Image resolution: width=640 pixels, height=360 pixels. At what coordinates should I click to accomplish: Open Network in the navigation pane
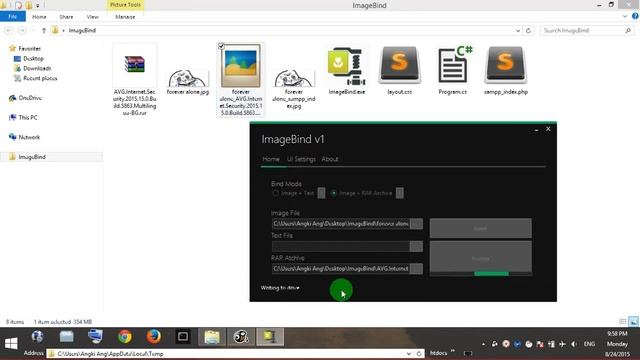(x=24, y=137)
